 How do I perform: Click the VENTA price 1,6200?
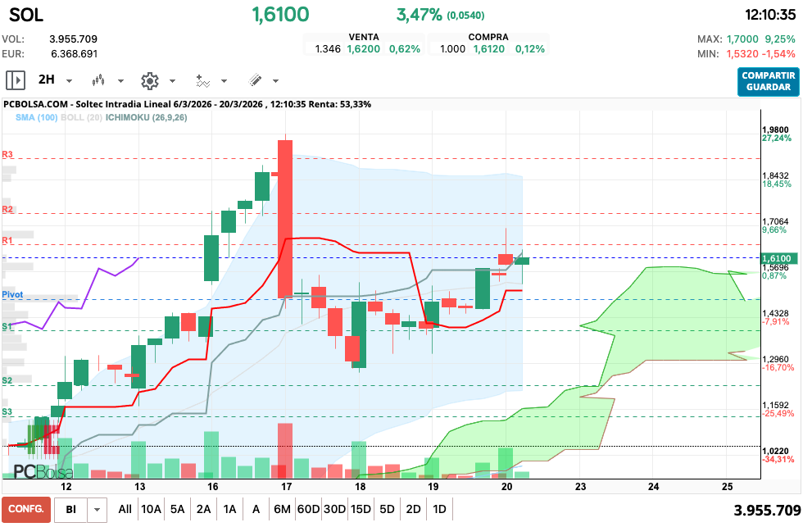coord(363,49)
